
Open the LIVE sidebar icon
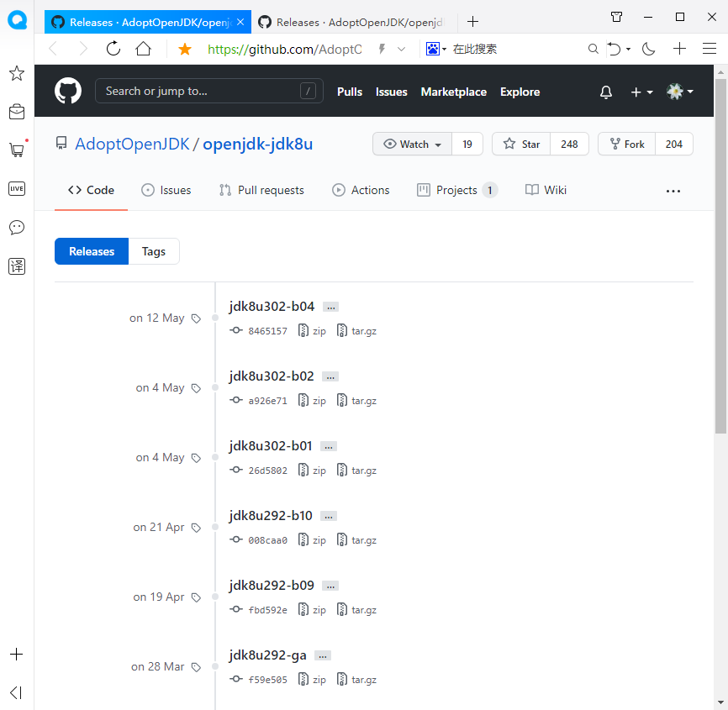[x=17, y=188]
